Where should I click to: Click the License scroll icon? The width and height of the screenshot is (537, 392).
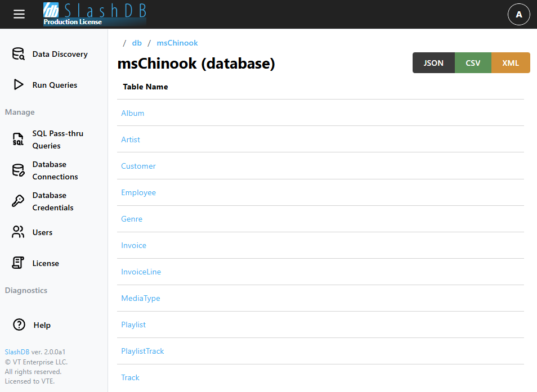click(x=19, y=263)
